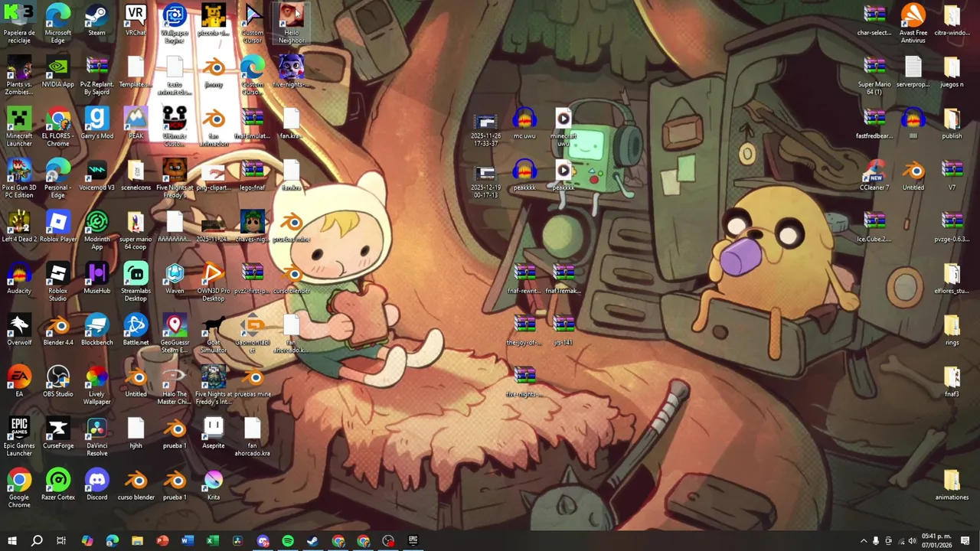The width and height of the screenshot is (980, 551).
Task: Open the animaciones folder on desktop
Action: pyautogui.click(x=952, y=485)
